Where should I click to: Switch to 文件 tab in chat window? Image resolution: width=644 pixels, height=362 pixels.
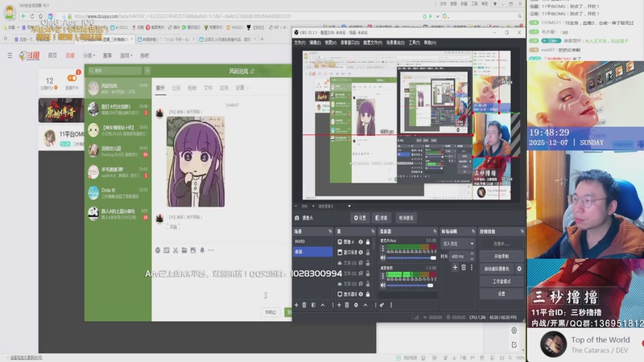208,88
